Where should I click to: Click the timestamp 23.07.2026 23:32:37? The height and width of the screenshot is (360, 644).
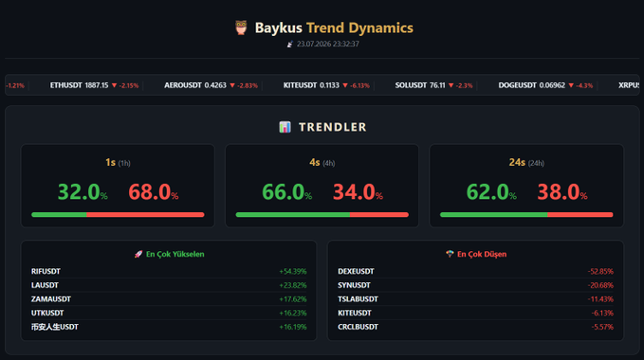pyautogui.click(x=328, y=44)
